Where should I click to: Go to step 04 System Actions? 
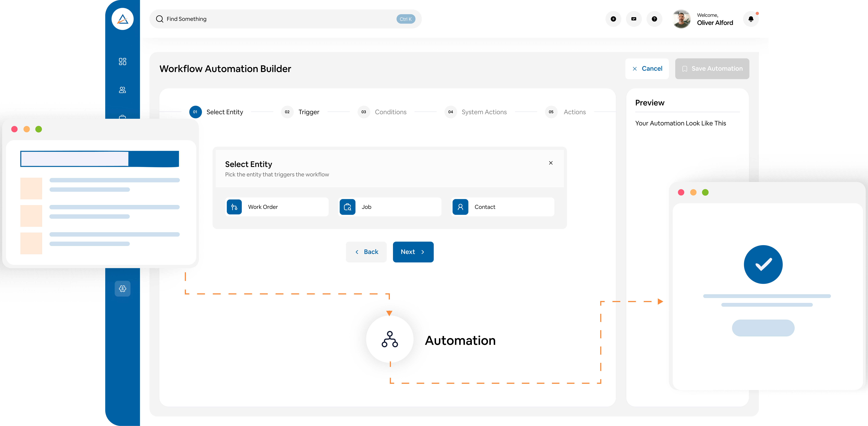tap(476, 112)
